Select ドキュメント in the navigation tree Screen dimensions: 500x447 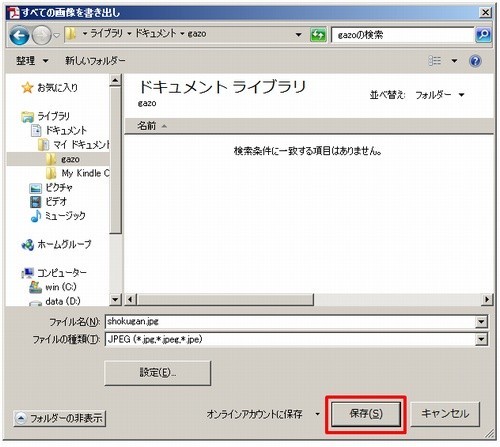[66, 130]
